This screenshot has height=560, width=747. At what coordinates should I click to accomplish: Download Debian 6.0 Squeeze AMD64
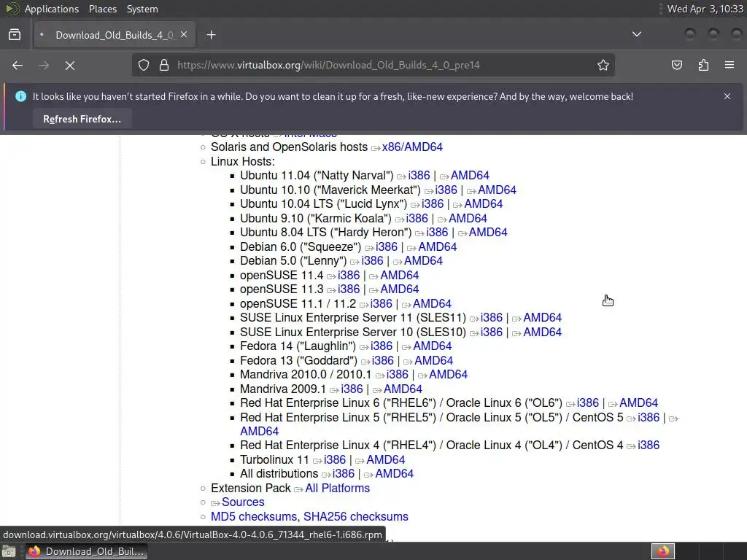click(438, 246)
